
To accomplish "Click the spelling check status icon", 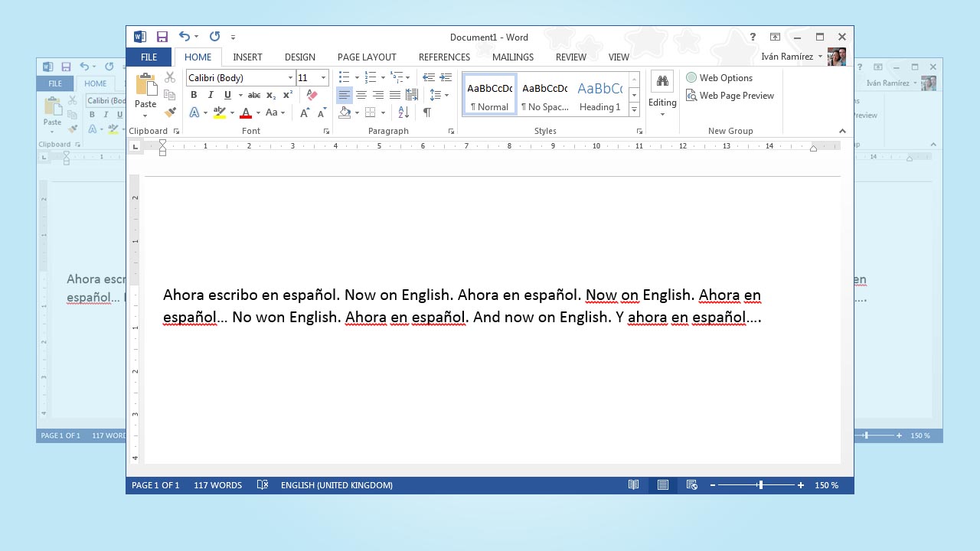I will point(262,484).
